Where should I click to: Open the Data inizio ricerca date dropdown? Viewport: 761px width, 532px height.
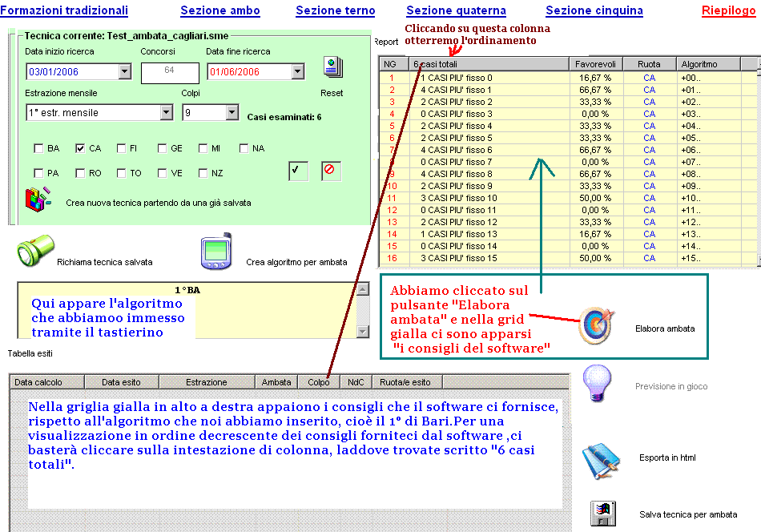pyautogui.click(x=125, y=71)
